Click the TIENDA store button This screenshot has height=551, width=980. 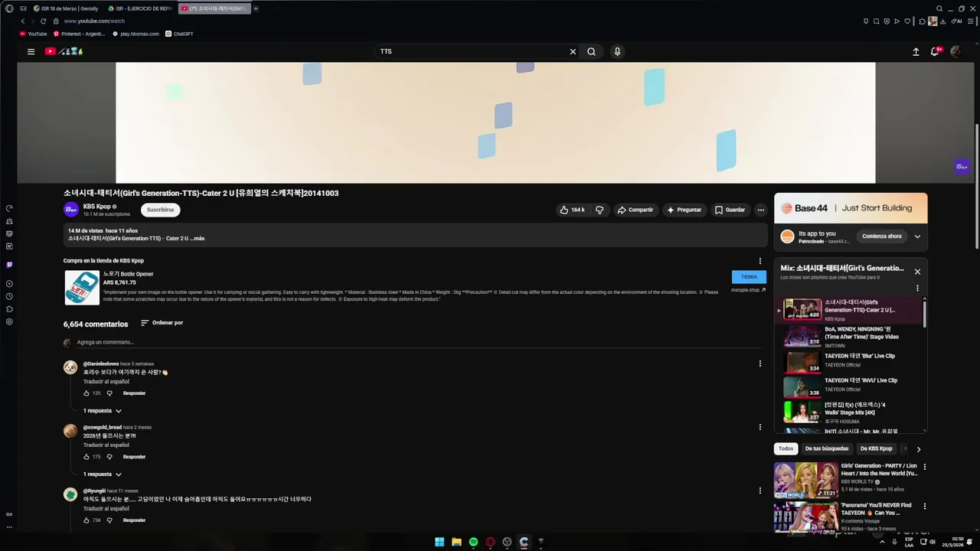(749, 277)
